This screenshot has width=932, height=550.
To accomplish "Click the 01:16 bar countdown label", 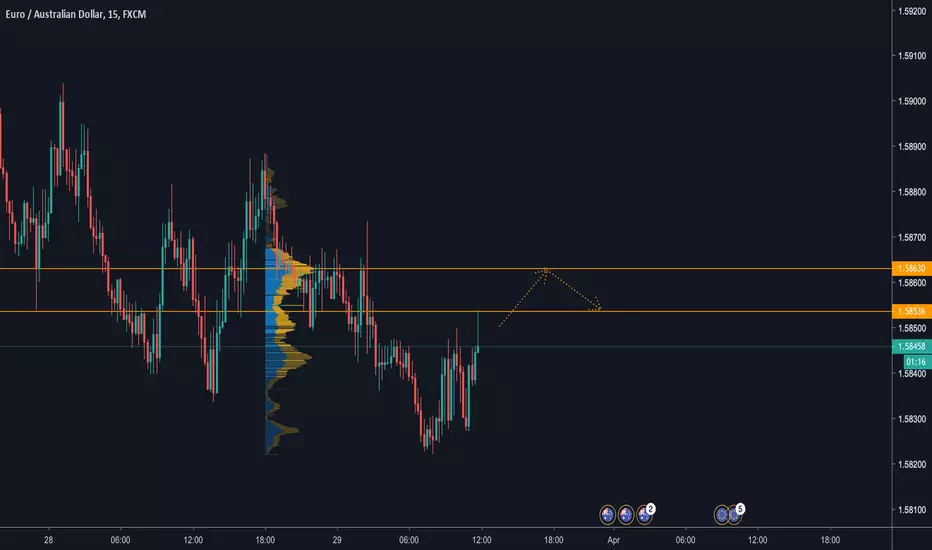I will [917, 362].
